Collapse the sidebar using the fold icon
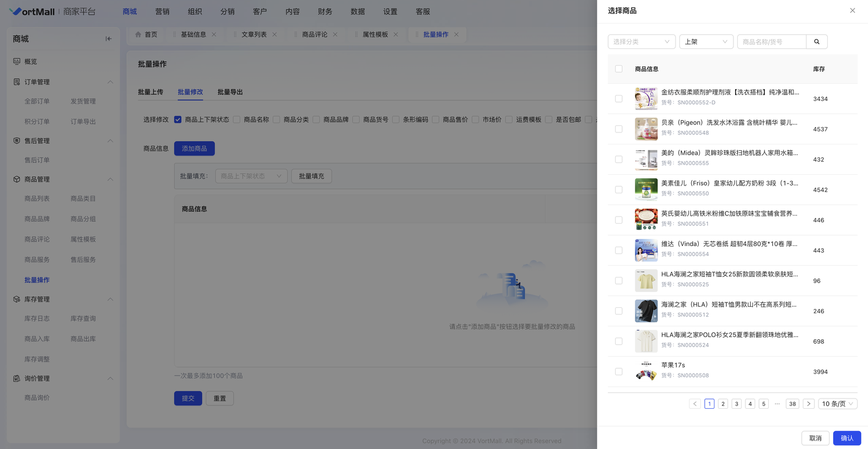The width and height of the screenshot is (868, 449). (108, 39)
